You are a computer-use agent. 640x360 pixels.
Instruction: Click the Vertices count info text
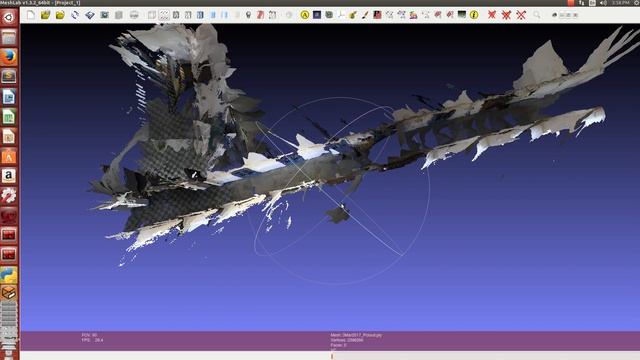347,340
